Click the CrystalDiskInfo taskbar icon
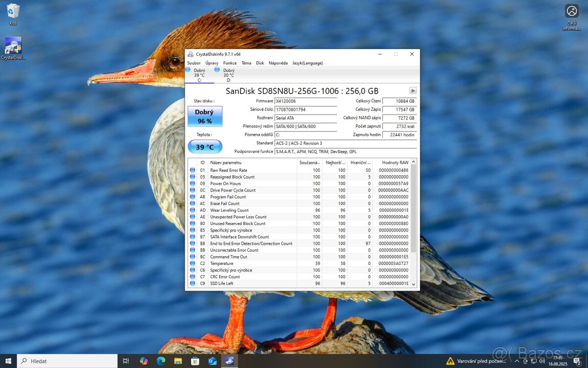 point(229,361)
